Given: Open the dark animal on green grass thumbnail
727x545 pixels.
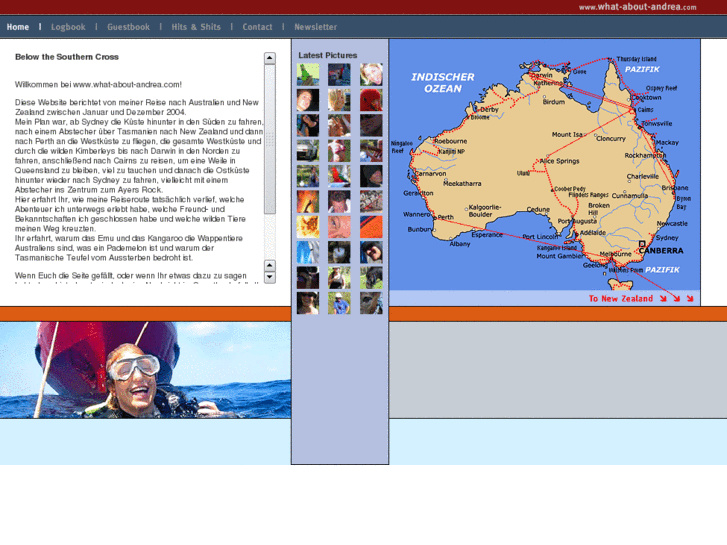Looking at the screenshot, I should [371, 277].
